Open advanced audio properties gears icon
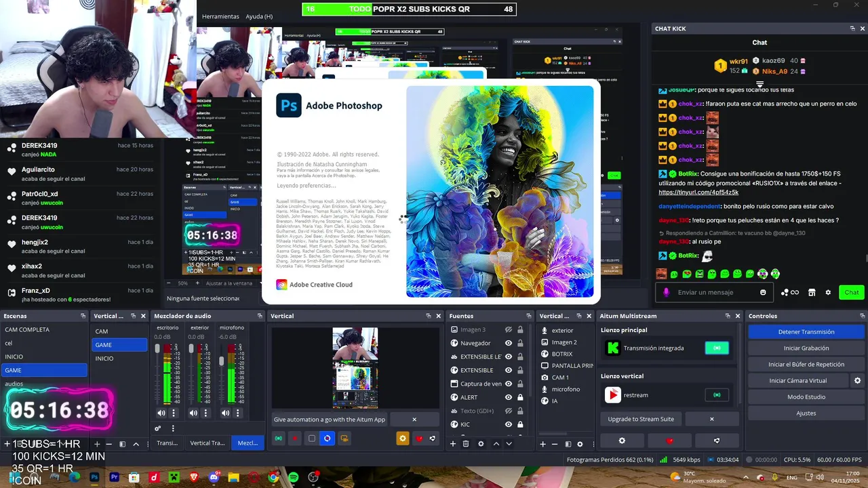Image resolution: width=868 pixels, height=488 pixels. coord(158,428)
